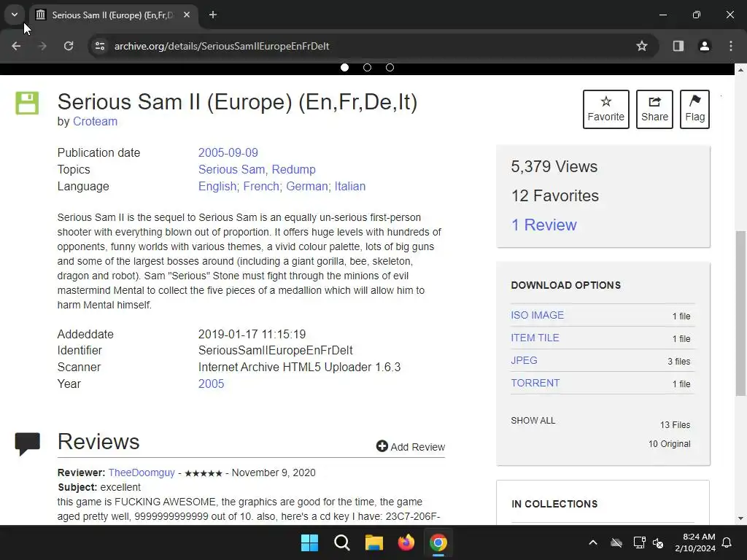
Task: Click the 13 Files count text
Action: [675, 425]
